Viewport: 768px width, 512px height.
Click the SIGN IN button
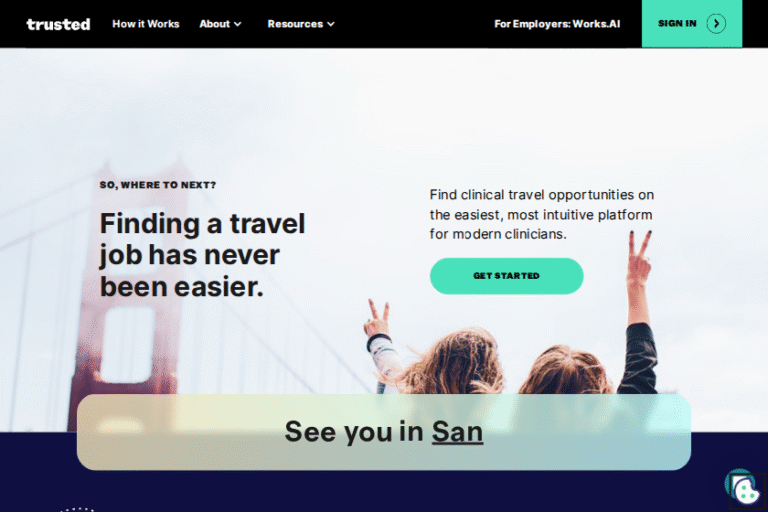692,24
